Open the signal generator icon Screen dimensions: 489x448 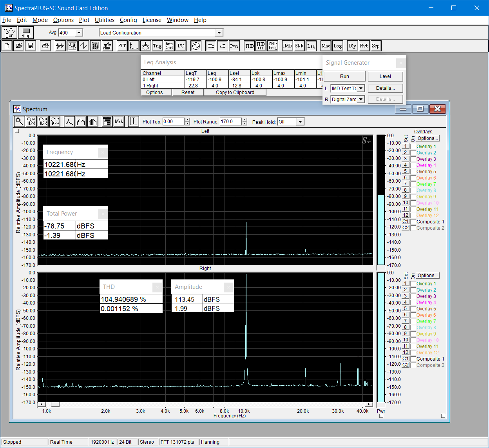click(x=196, y=46)
